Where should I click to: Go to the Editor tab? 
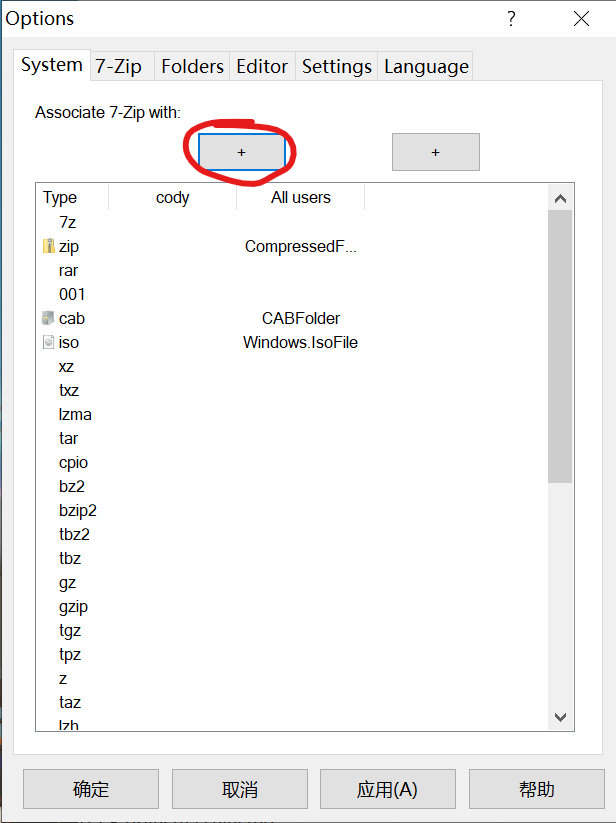tap(262, 66)
